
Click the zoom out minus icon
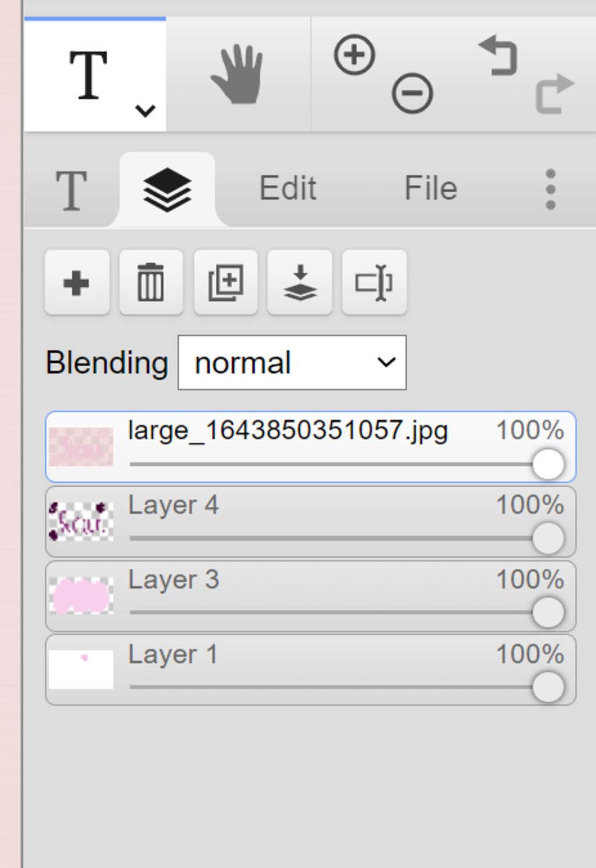pos(412,93)
